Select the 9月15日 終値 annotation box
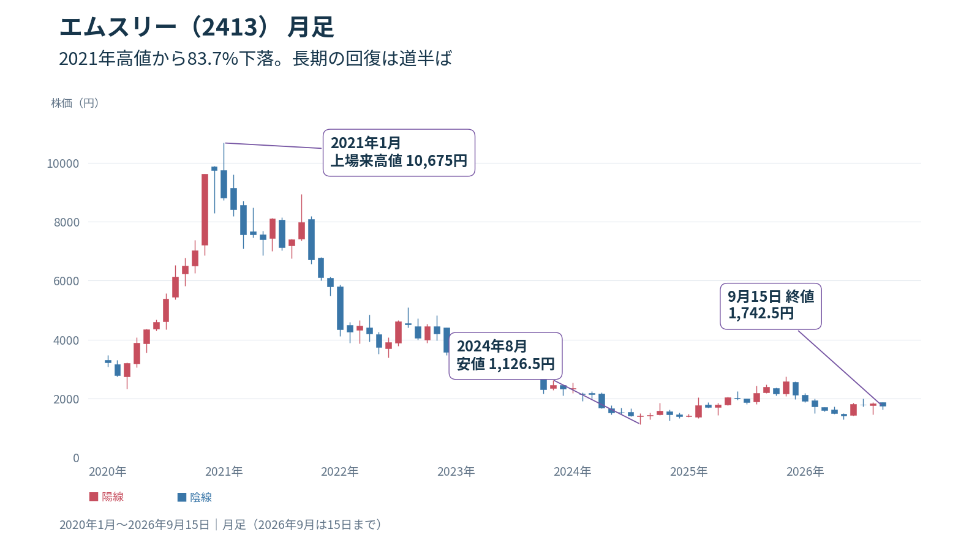The image size is (980, 551). (x=771, y=306)
